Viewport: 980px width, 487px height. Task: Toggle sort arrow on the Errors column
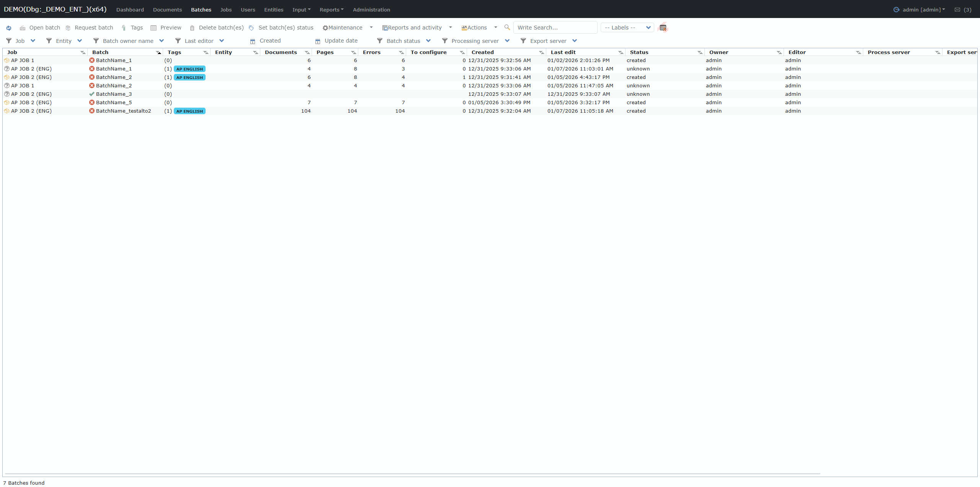coord(401,52)
